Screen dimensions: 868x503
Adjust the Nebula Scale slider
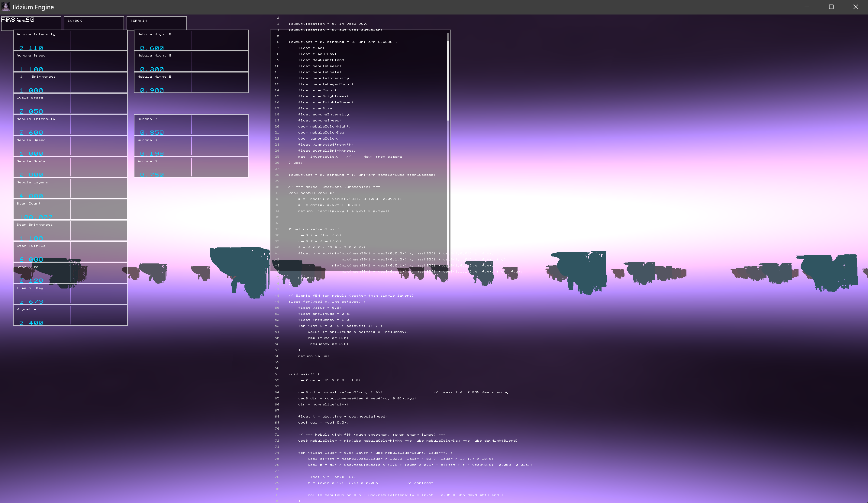(70, 167)
